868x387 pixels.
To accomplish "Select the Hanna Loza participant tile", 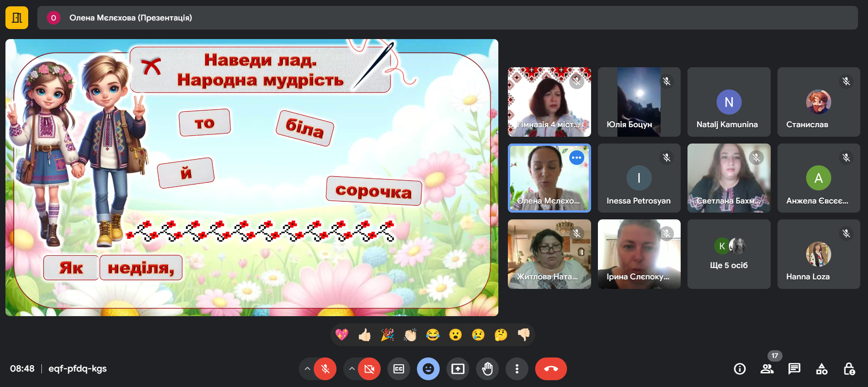I will [818, 254].
